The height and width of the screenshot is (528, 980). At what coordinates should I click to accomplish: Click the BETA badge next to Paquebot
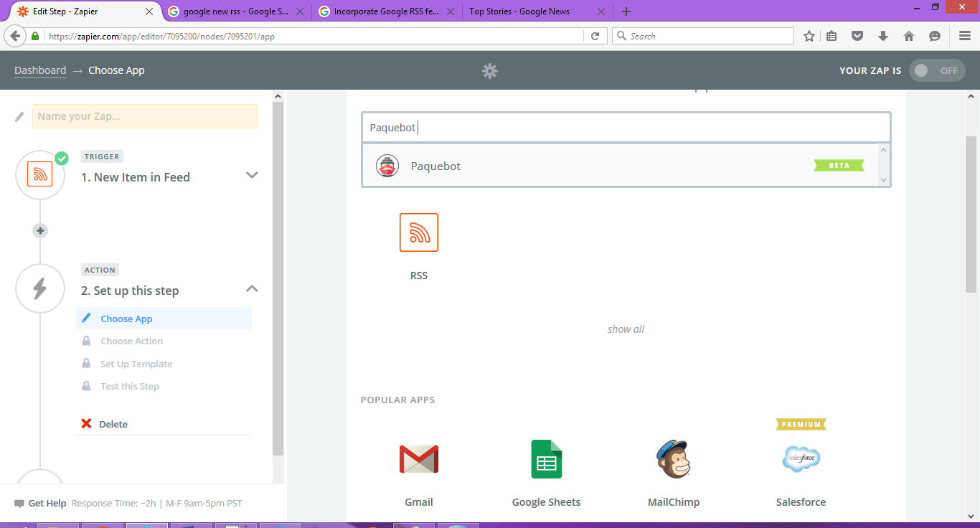coord(839,166)
